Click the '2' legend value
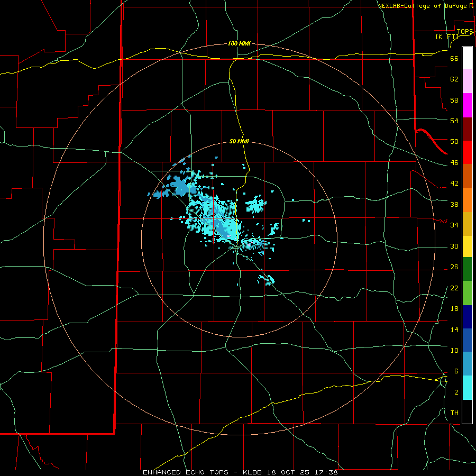The width and height of the screenshot is (476, 476). [x=456, y=392]
